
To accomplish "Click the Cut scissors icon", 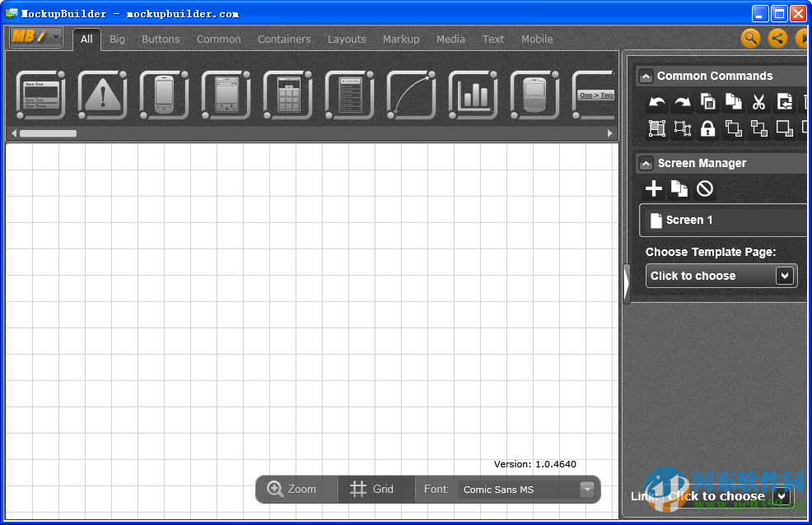I will 759,101.
